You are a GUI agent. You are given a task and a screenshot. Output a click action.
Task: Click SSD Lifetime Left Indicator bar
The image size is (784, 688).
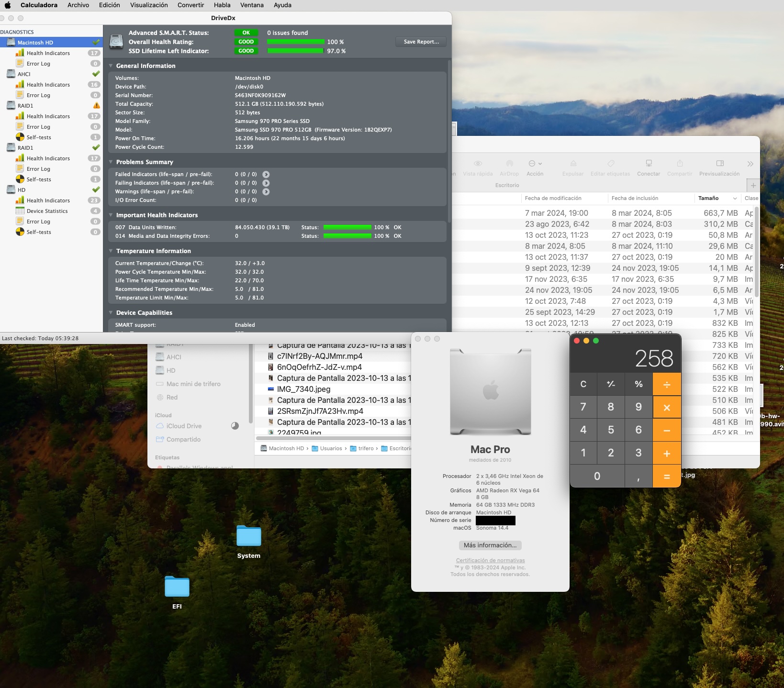click(x=295, y=51)
